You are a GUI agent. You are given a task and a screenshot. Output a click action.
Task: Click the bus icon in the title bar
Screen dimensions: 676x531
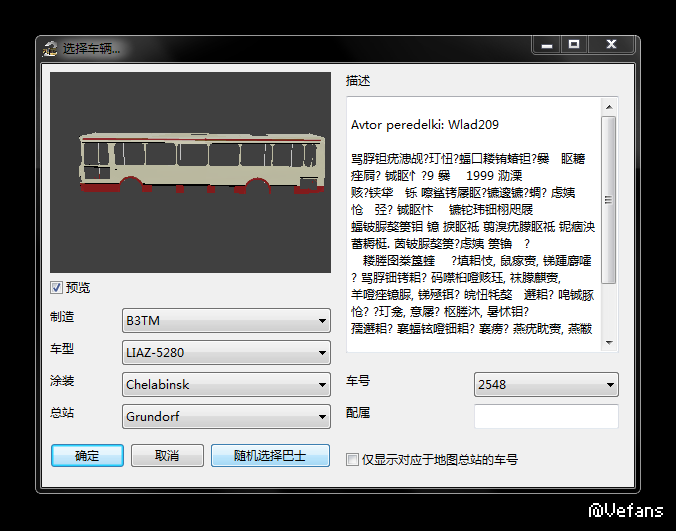50,49
